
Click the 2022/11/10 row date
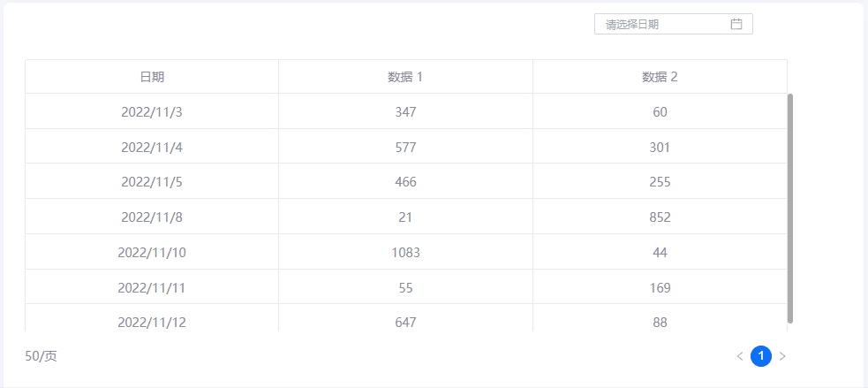tap(152, 253)
